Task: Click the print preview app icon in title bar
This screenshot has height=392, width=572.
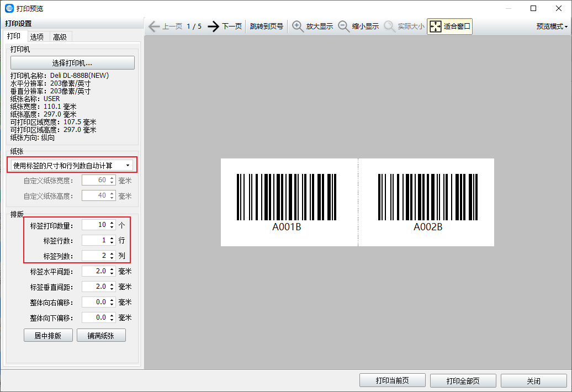Action: [x=9, y=8]
